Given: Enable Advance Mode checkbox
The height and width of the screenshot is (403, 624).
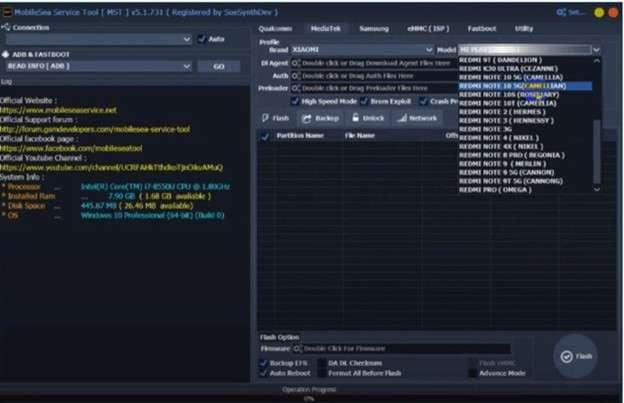Looking at the screenshot, I should 472,373.
